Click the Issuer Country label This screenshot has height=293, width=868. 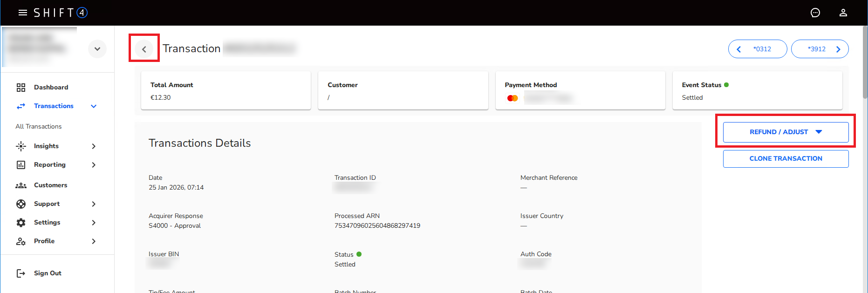pyautogui.click(x=542, y=216)
